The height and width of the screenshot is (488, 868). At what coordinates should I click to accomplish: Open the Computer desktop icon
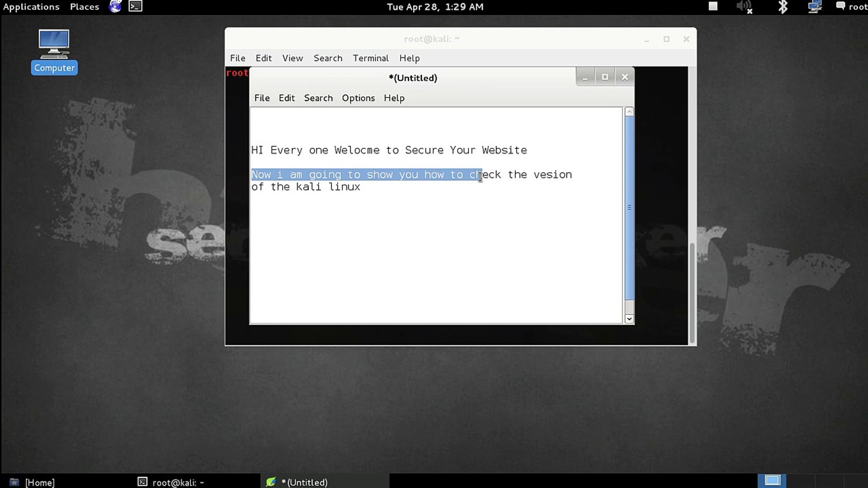(x=54, y=51)
